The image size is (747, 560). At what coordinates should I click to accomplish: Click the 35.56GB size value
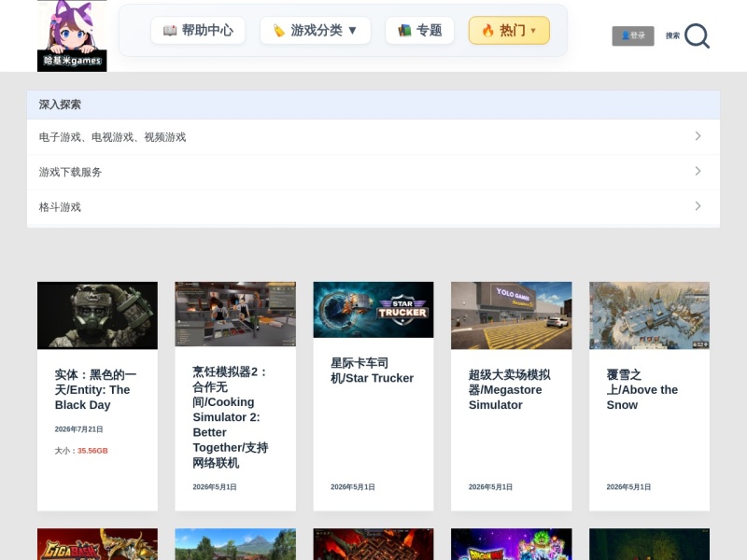[x=92, y=451]
